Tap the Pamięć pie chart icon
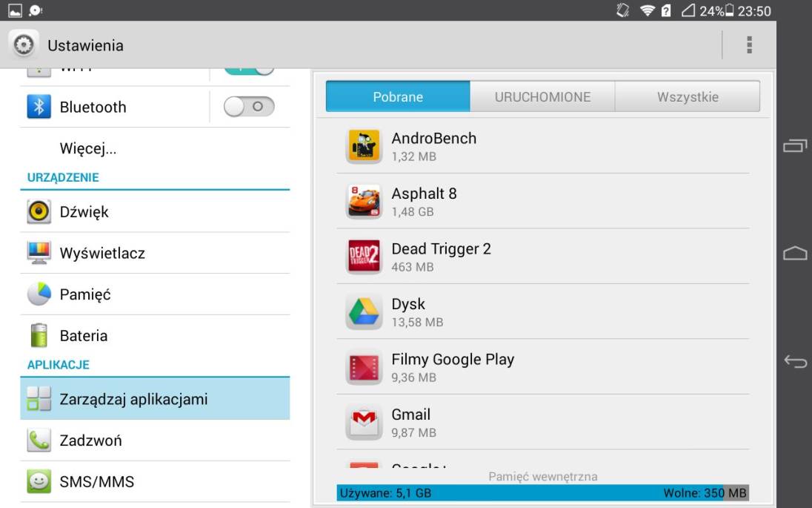Image resolution: width=812 pixels, height=508 pixels. pos(39,294)
